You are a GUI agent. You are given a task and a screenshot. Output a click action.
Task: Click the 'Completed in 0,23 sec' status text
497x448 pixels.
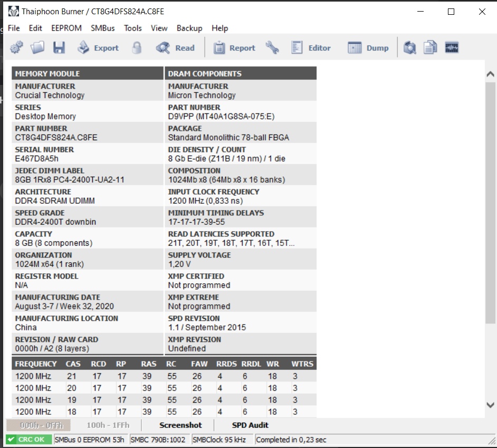click(x=291, y=440)
